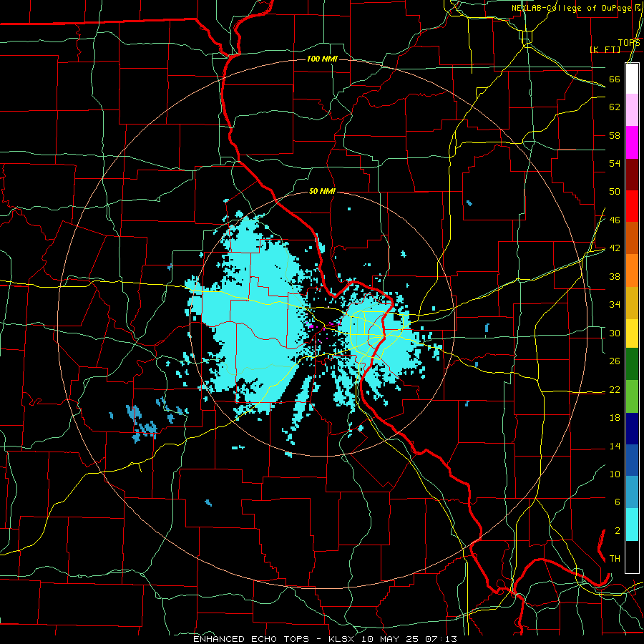Click the dark red legend swatch
This screenshot has width=644, height=644.
point(632,175)
